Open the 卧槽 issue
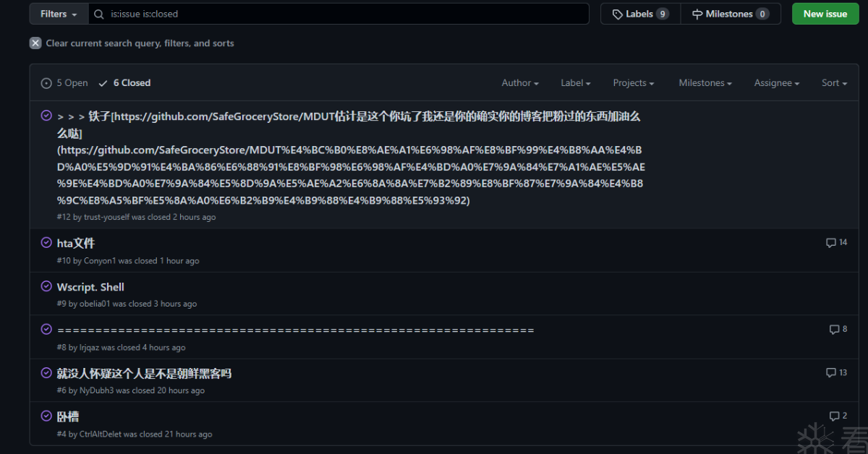868x454 pixels. tap(68, 416)
